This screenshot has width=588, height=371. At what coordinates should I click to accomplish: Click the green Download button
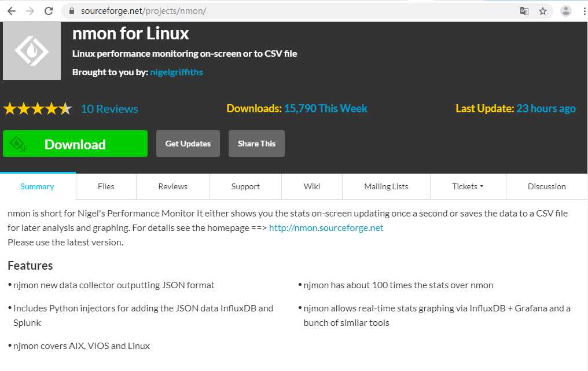pos(75,144)
